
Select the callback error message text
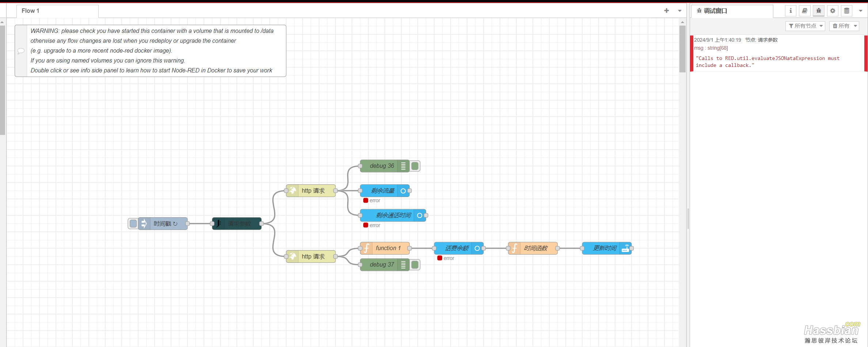tap(767, 62)
